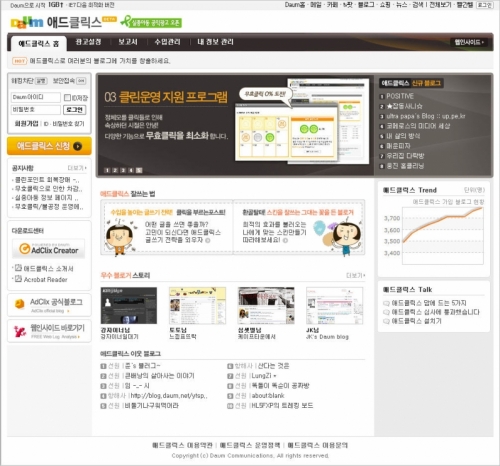
Task: Expand 더보기 next to 공지사항
Action: point(77,168)
